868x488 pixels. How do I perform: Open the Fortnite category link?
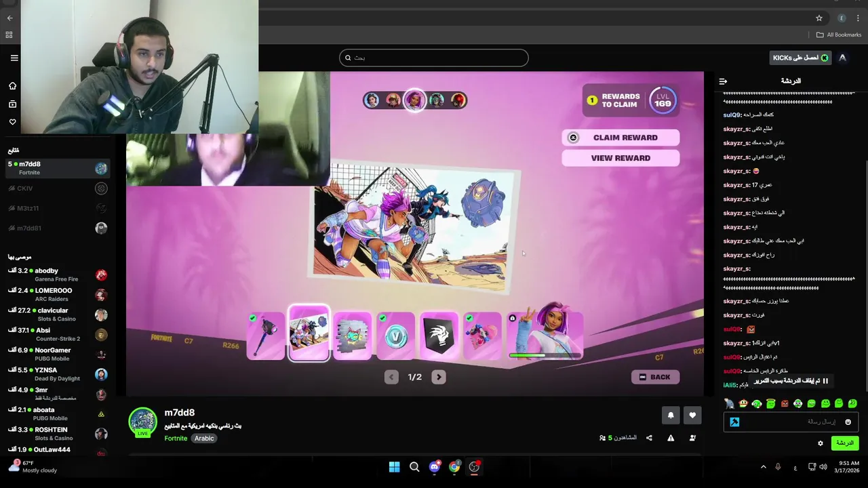(x=176, y=439)
